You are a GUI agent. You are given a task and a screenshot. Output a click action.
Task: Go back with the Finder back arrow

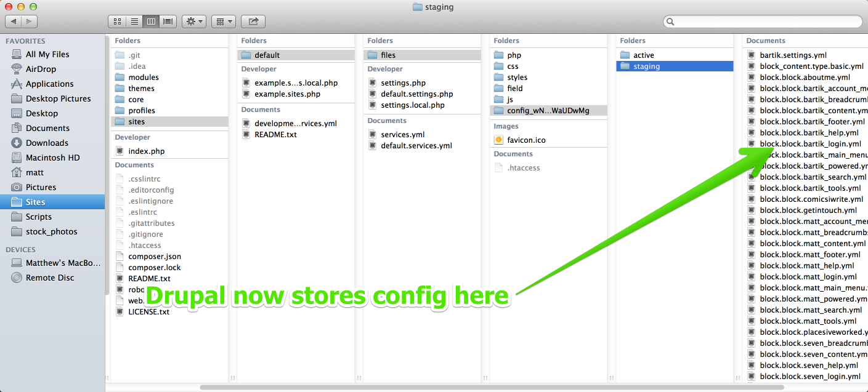click(x=14, y=22)
